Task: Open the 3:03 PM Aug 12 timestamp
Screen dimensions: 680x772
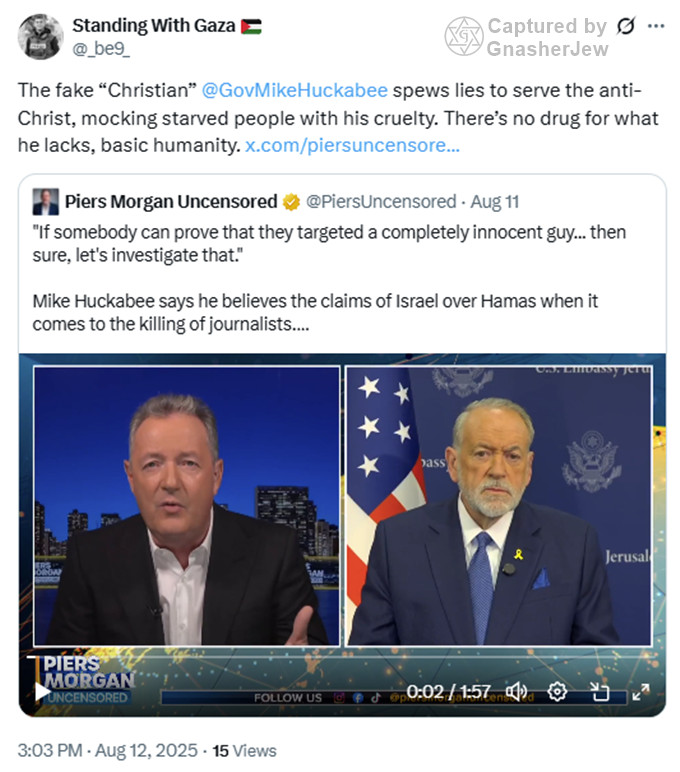Action: [107, 751]
